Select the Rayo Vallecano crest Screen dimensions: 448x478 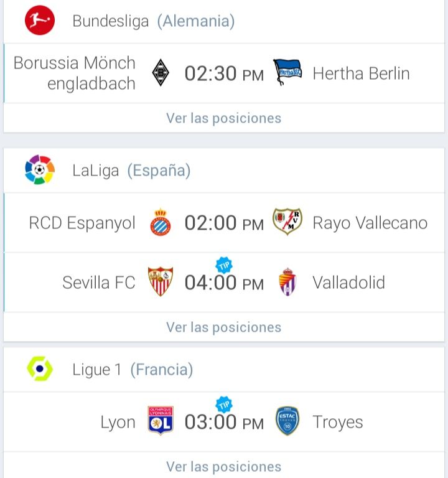287,222
